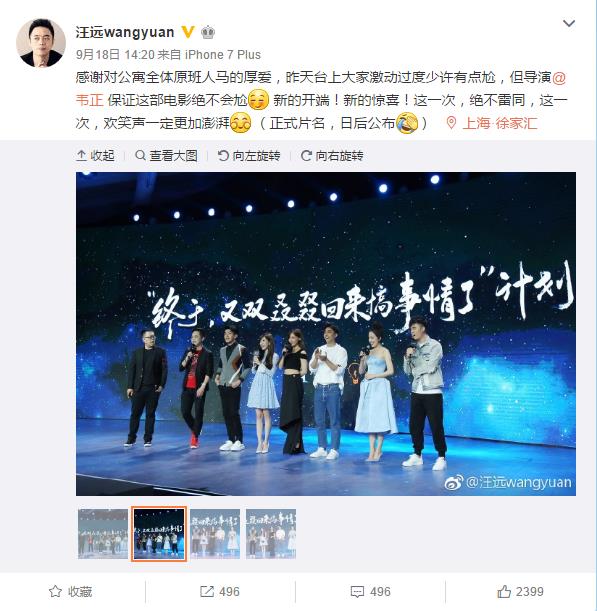Collapse the image with 收起
The image size is (597, 611).
click(x=95, y=155)
